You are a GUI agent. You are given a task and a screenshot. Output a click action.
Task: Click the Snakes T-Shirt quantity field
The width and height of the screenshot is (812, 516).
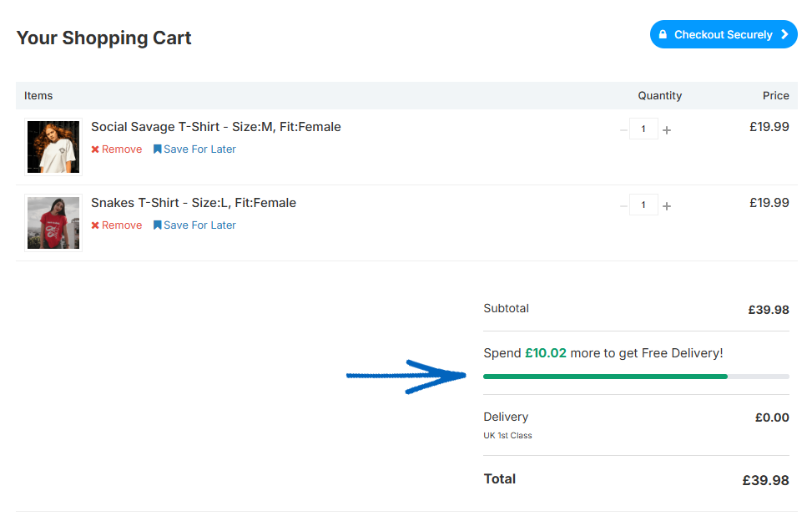[x=643, y=205]
